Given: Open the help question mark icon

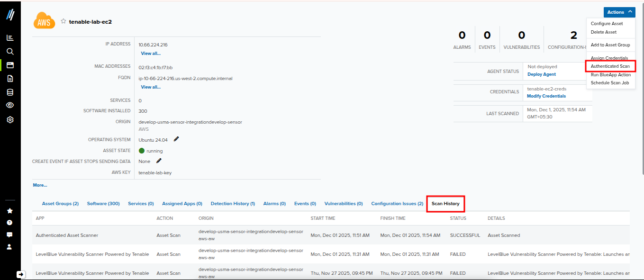Looking at the screenshot, I should [x=9, y=223].
